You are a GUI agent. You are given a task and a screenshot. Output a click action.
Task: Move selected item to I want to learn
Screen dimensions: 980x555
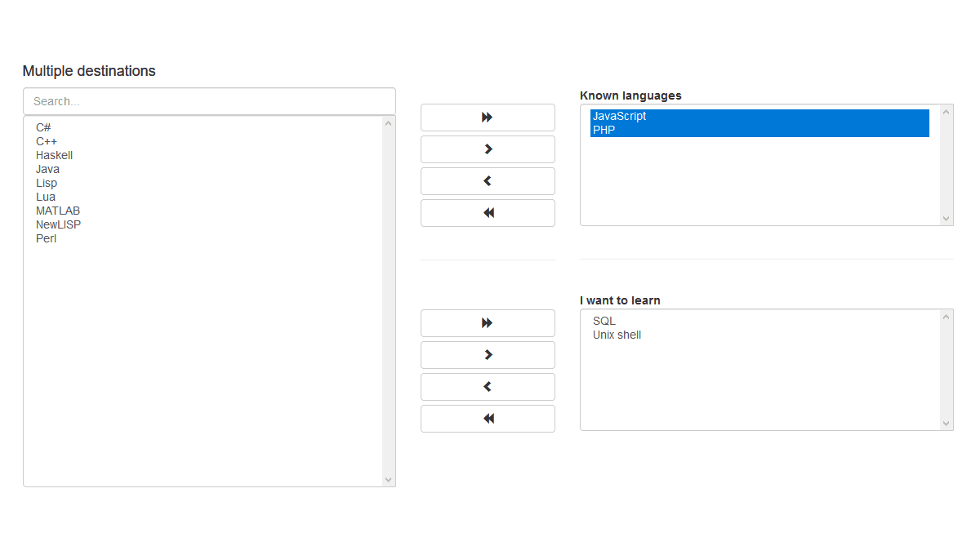(x=488, y=355)
